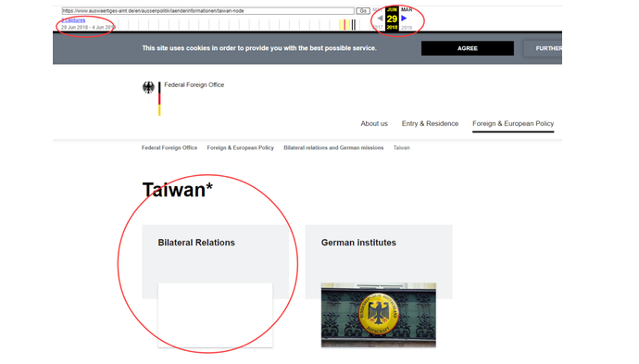Go to the next capture with the blue right arrow
639x364 pixels.
tap(404, 19)
